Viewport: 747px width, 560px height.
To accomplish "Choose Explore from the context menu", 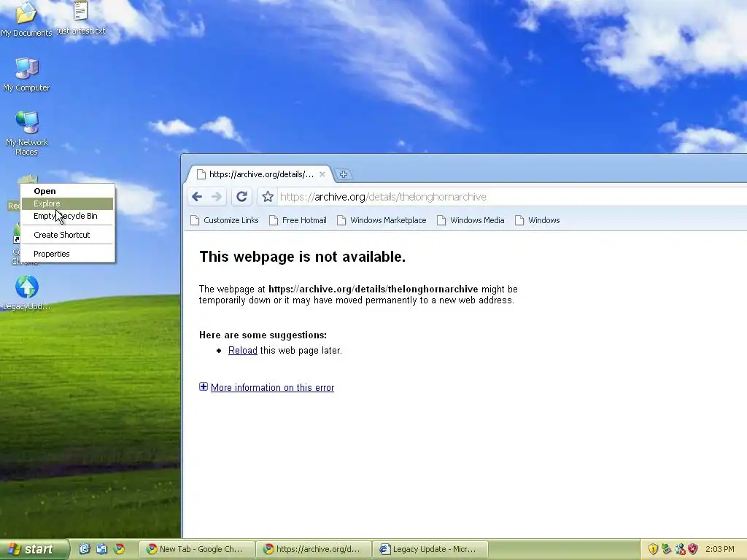I will (67, 203).
